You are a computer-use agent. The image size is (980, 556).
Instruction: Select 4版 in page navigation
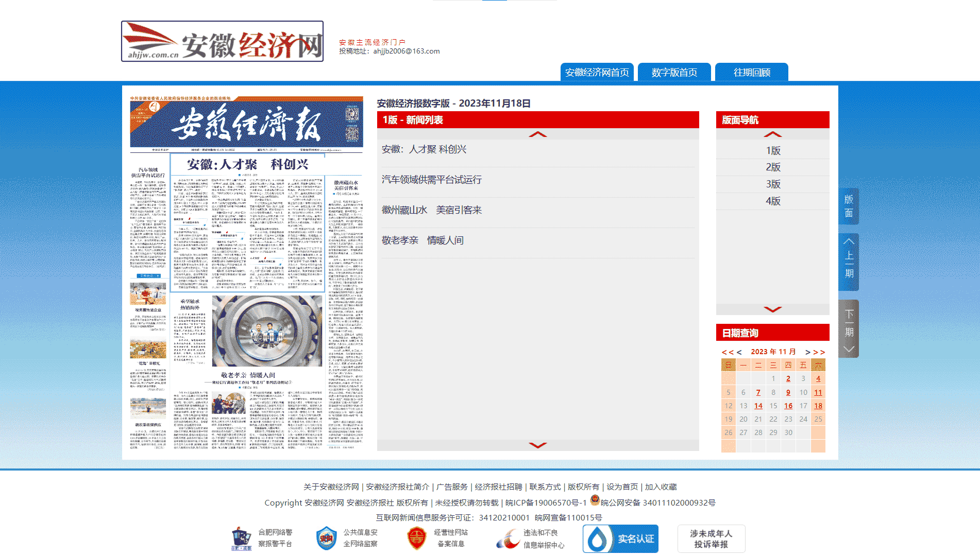pos(773,201)
